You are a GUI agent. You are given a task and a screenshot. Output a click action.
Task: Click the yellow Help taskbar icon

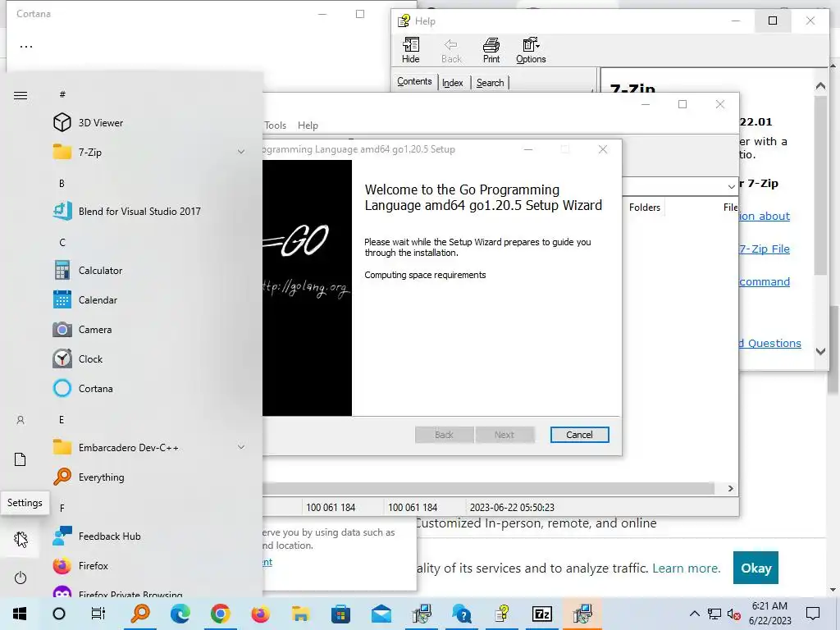(x=502, y=614)
